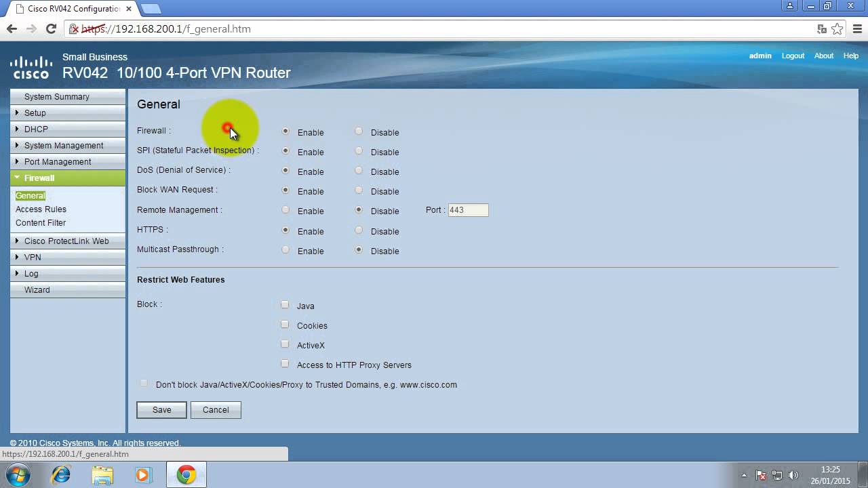Expand the VPN menu
The image size is (868, 488).
tap(68, 258)
